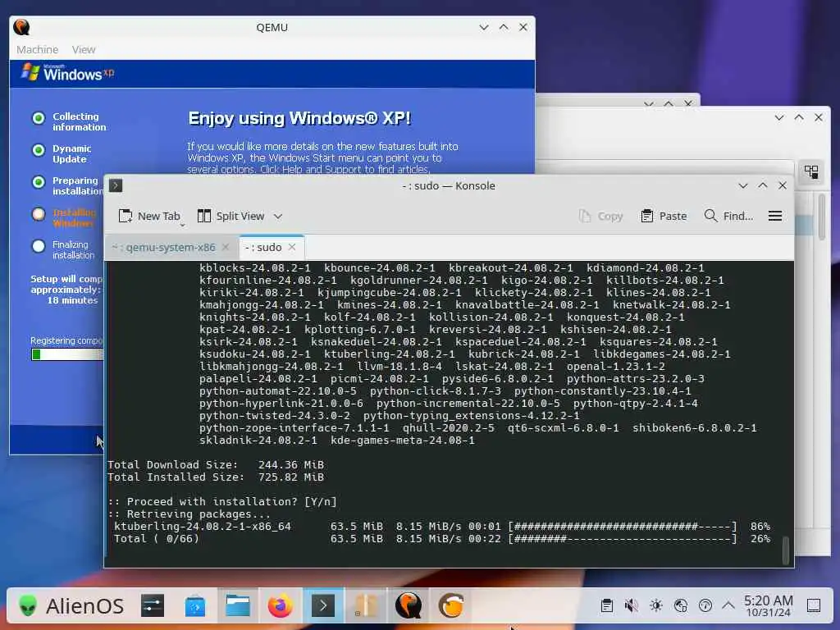Close the sudo Konsole tab
The width and height of the screenshot is (840, 630).
coord(292,247)
